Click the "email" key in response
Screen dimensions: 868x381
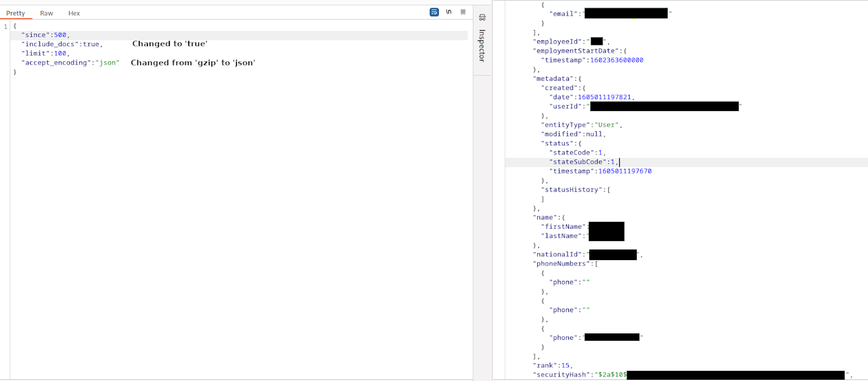pos(563,14)
